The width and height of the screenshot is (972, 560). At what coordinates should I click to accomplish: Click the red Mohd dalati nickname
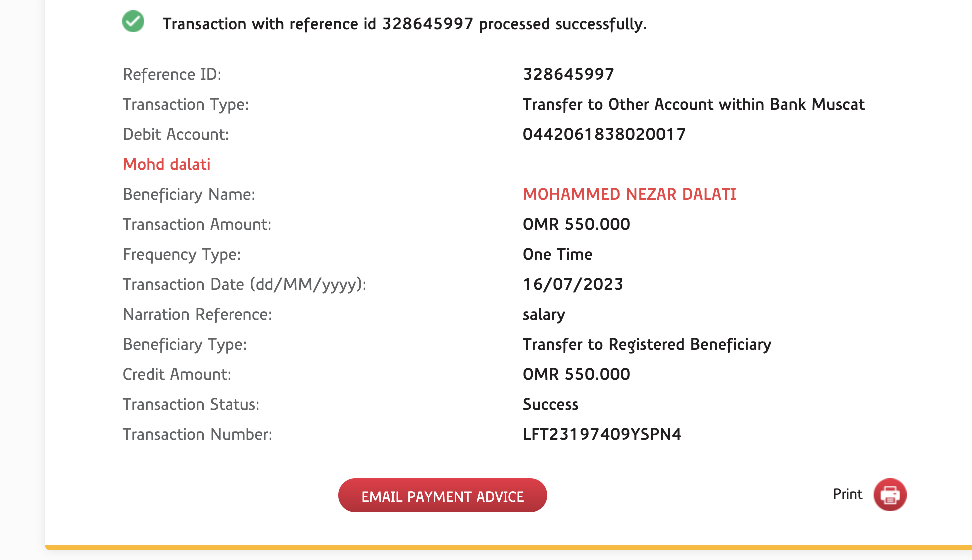click(x=167, y=164)
